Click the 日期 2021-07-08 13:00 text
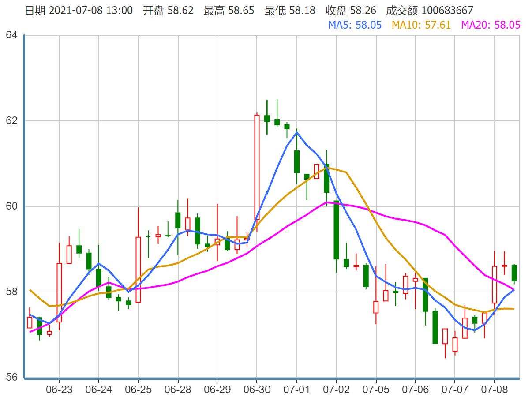532x397 pixels. [79, 11]
